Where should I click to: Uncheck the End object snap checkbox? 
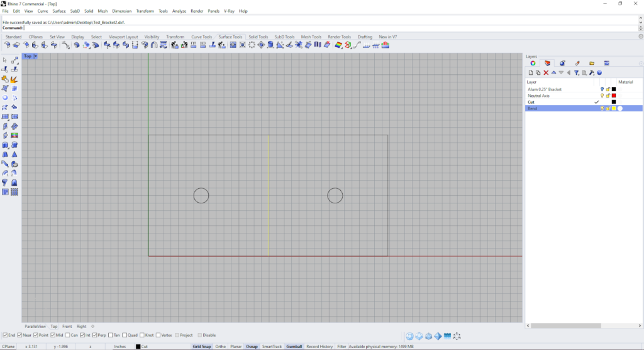point(5,335)
